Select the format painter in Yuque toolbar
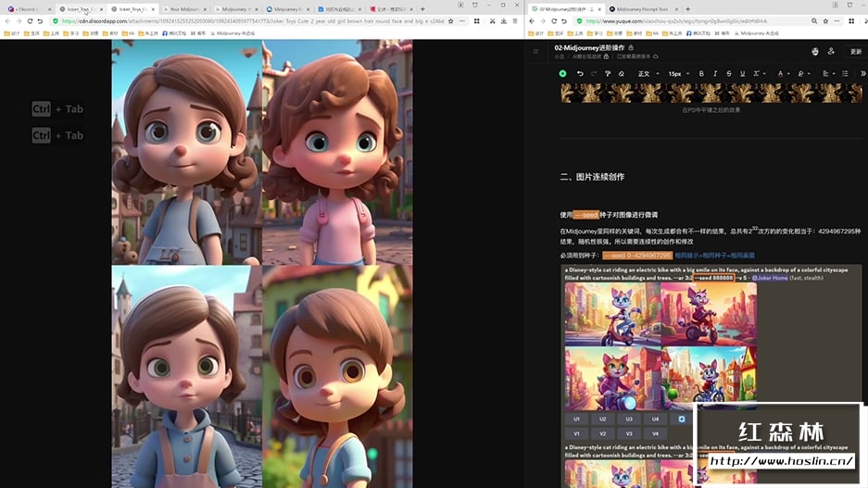 click(x=608, y=73)
